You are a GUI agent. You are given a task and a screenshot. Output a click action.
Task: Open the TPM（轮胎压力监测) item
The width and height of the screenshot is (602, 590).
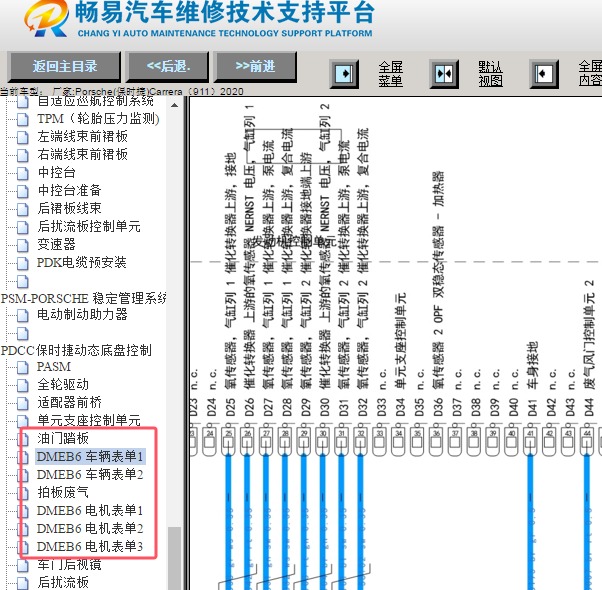(x=98, y=119)
